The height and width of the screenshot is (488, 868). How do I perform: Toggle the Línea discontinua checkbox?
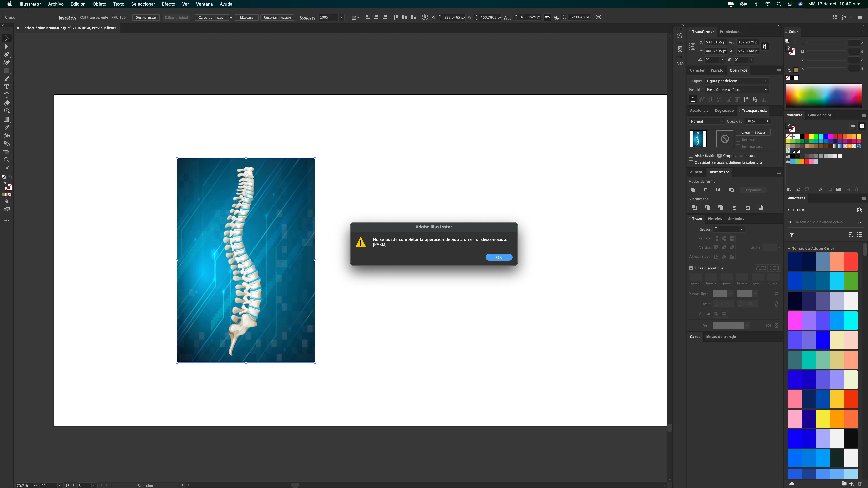[691, 268]
